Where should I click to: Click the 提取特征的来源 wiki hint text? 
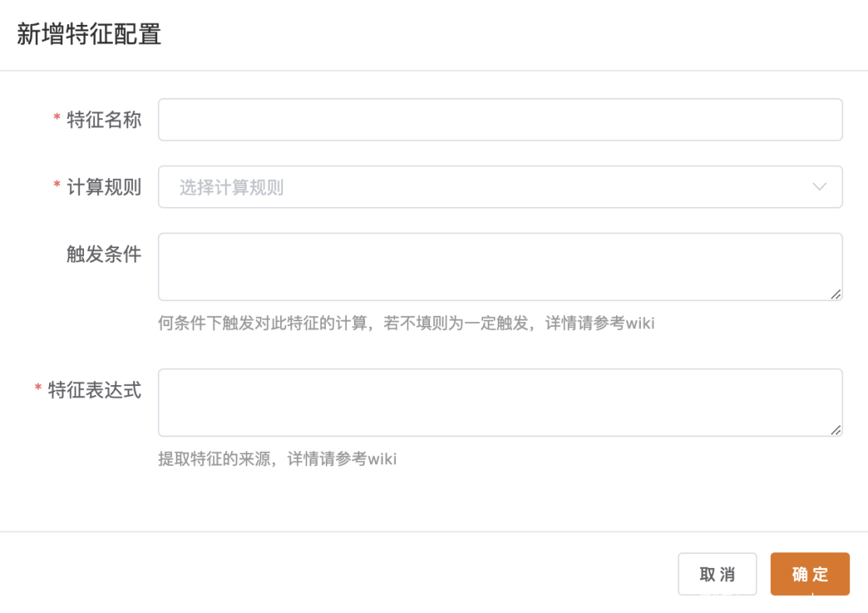(x=277, y=459)
